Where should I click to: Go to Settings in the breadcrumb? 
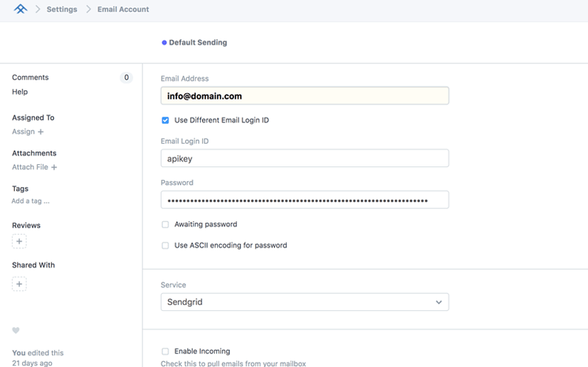pyautogui.click(x=62, y=9)
